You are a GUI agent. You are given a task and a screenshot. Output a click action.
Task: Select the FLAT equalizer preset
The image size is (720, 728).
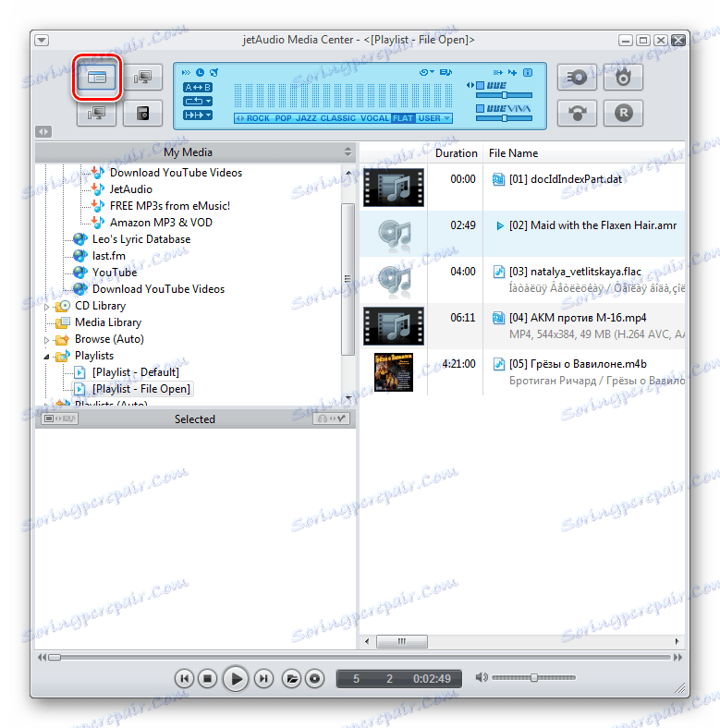(403, 118)
